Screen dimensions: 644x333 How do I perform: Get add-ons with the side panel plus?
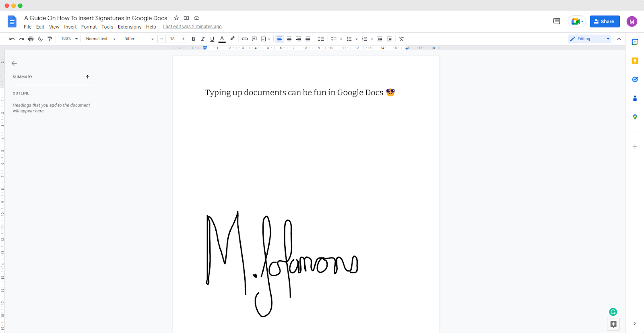point(635,147)
